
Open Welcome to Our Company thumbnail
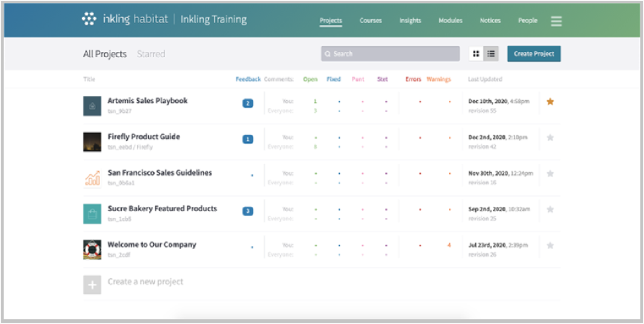coord(92,250)
